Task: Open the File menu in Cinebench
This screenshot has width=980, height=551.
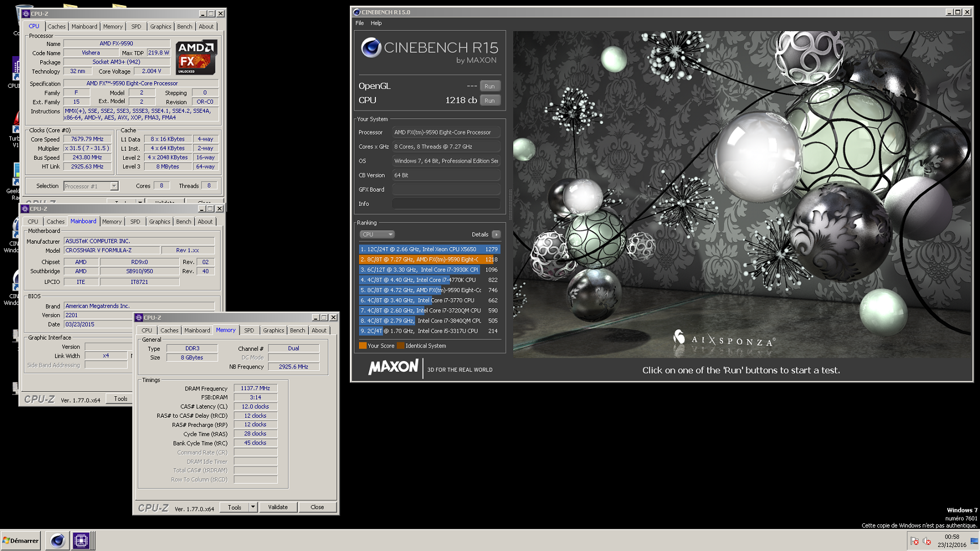Action: [x=360, y=23]
